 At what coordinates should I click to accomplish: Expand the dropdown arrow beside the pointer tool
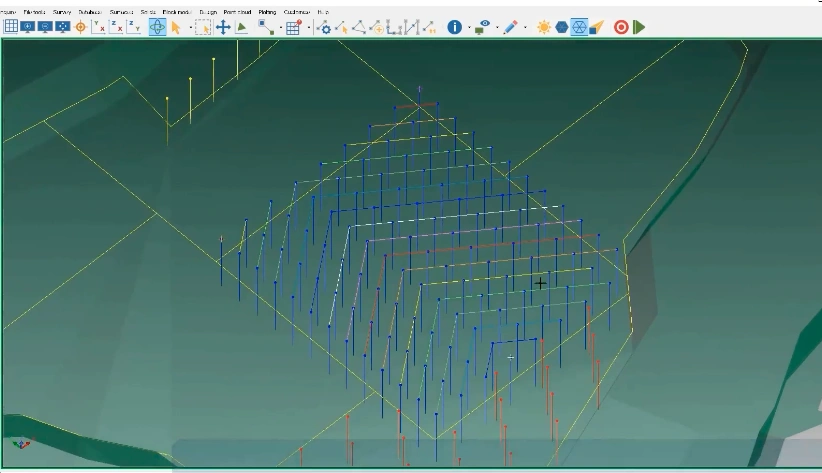pyautogui.click(x=189, y=28)
